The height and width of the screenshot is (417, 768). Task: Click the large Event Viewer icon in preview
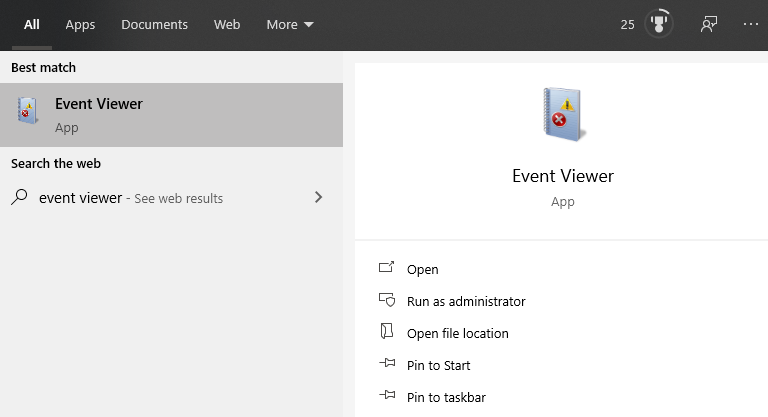click(563, 114)
